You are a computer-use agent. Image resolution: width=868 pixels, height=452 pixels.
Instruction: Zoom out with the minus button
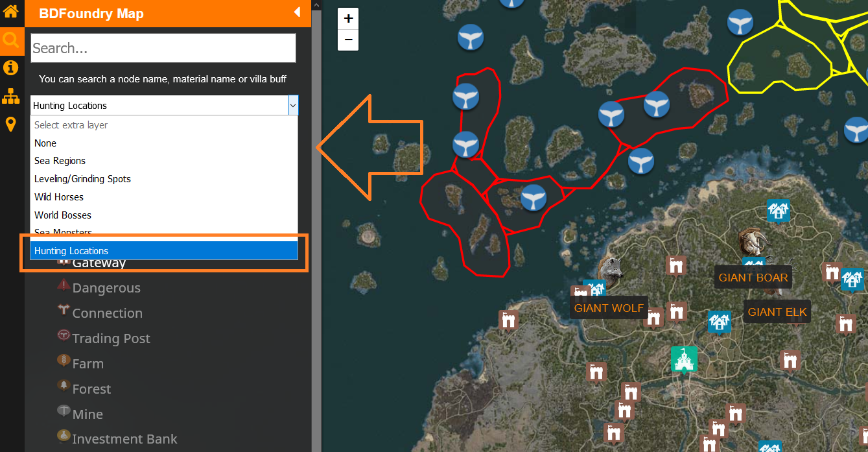pos(349,40)
